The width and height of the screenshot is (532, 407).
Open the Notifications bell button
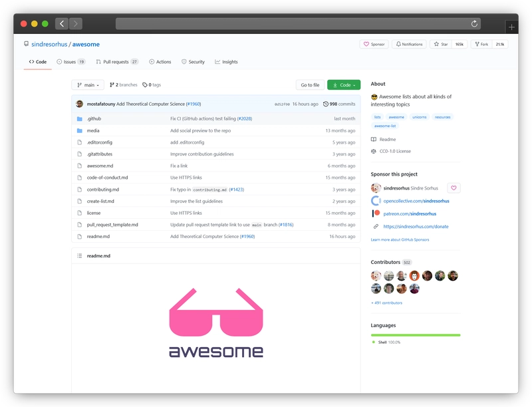click(409, 44)
